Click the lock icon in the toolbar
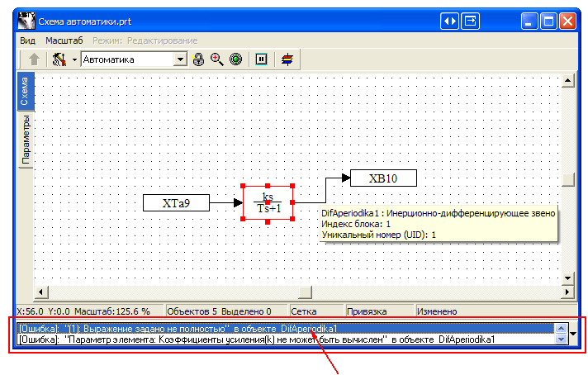The height and width of the screenshot is (375, 588). click(x=199, y=59)
